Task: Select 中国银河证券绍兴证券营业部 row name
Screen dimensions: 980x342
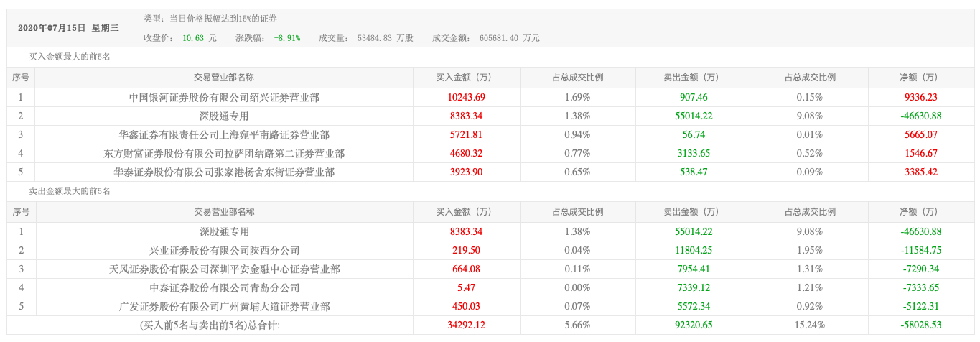Action: tap(224, 97)
